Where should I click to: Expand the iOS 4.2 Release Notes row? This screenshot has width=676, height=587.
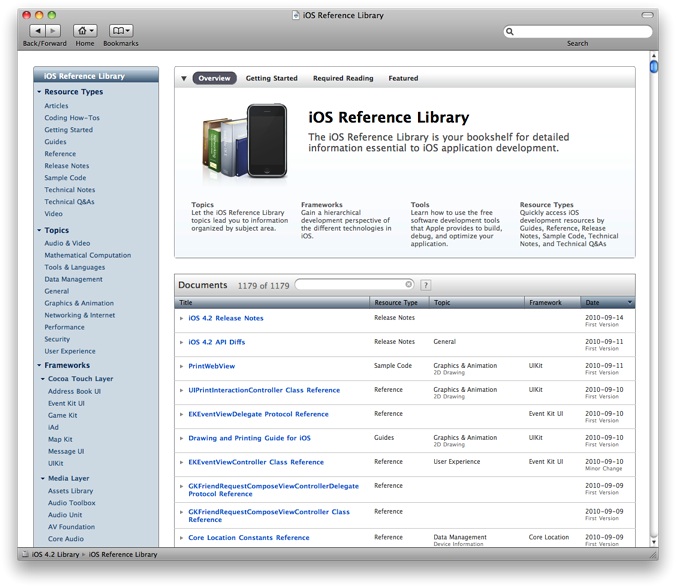click(182, 318)
